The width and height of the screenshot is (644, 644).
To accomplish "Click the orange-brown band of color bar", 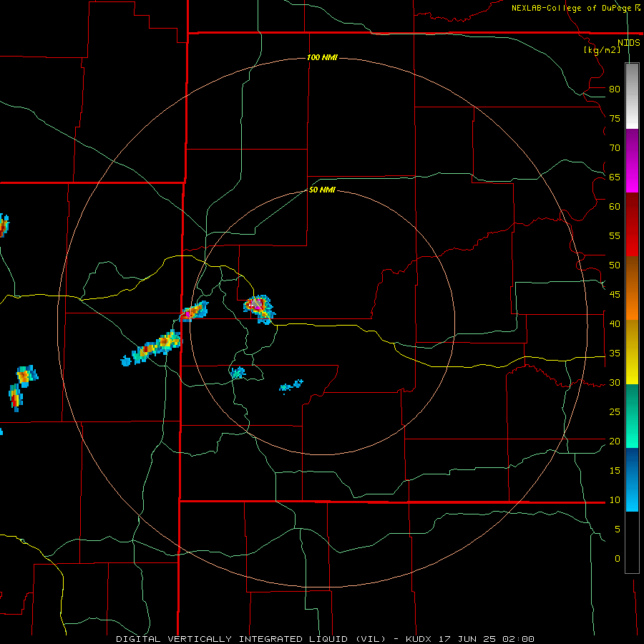I will point(632,288).
